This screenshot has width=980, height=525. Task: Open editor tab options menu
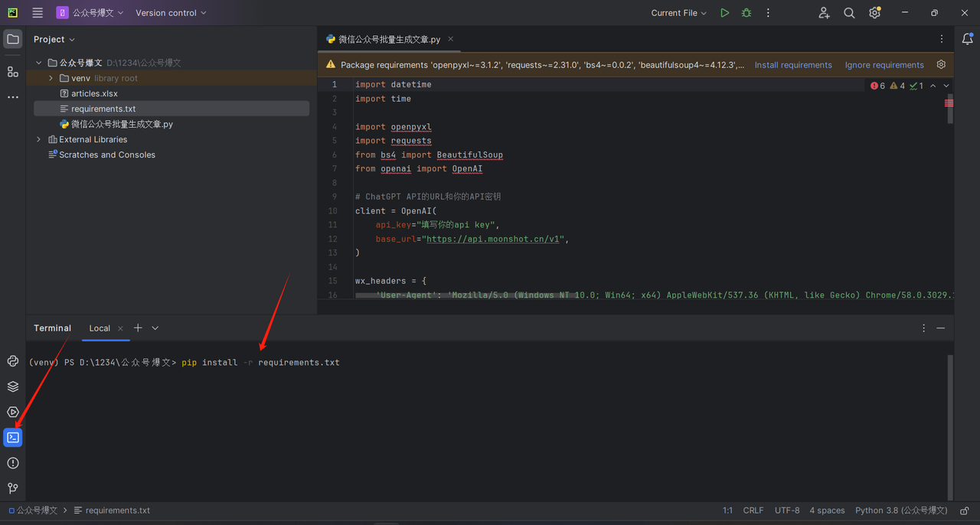942,39
